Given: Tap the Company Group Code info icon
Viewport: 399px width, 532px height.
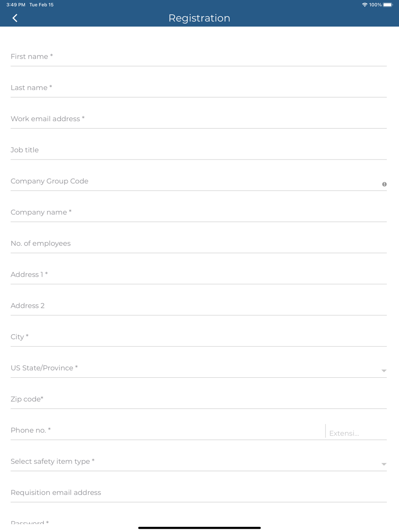Looking at the screenshot, I should pyautogui.click(x=384, y=184).
